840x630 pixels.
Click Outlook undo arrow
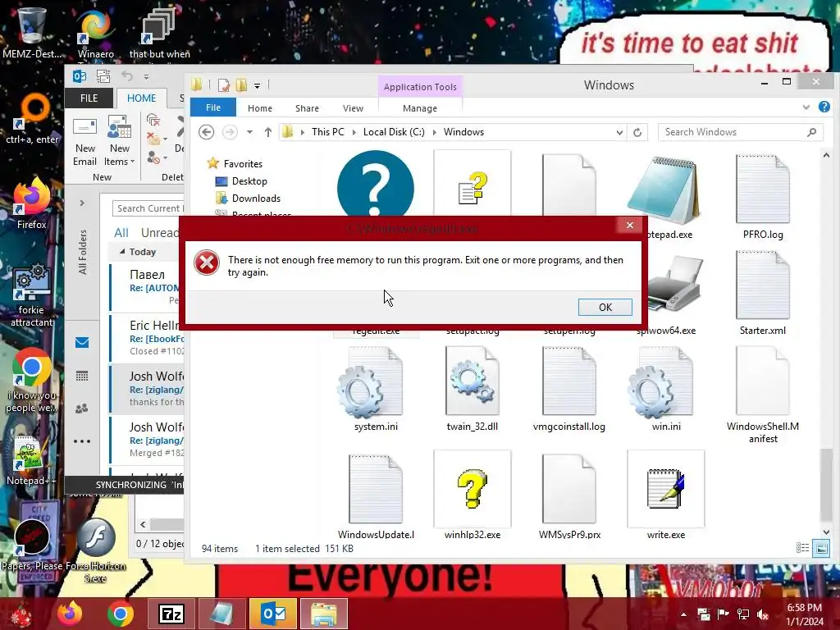coord(127,76)
